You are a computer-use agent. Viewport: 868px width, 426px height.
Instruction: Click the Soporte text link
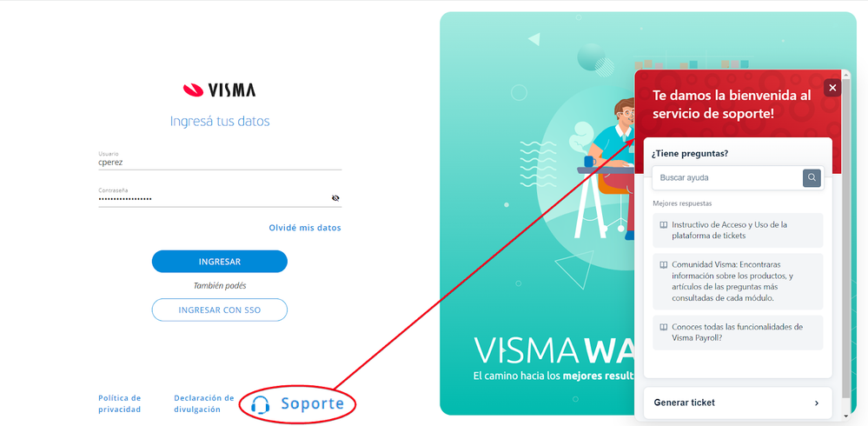click(x=312, y=404)
